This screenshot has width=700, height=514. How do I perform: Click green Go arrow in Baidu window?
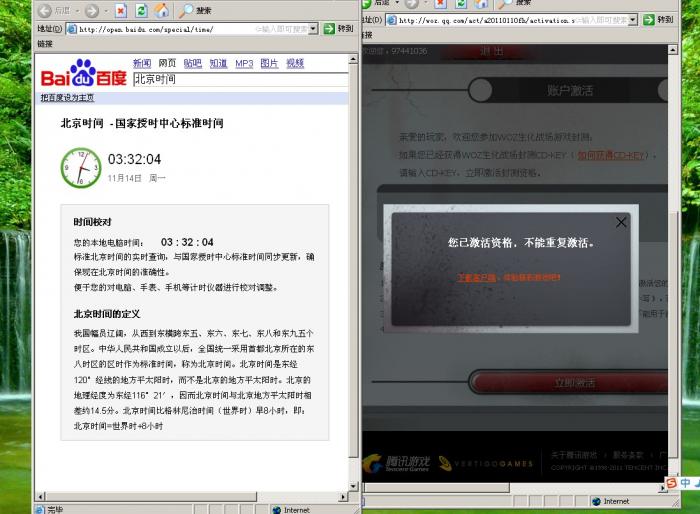(x=329, y=29)
